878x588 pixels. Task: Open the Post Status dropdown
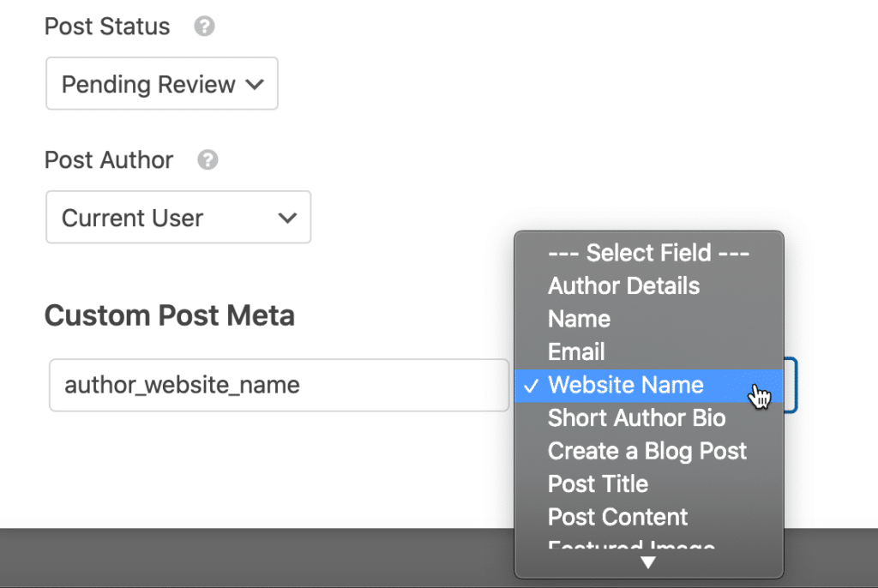[161, 83]
